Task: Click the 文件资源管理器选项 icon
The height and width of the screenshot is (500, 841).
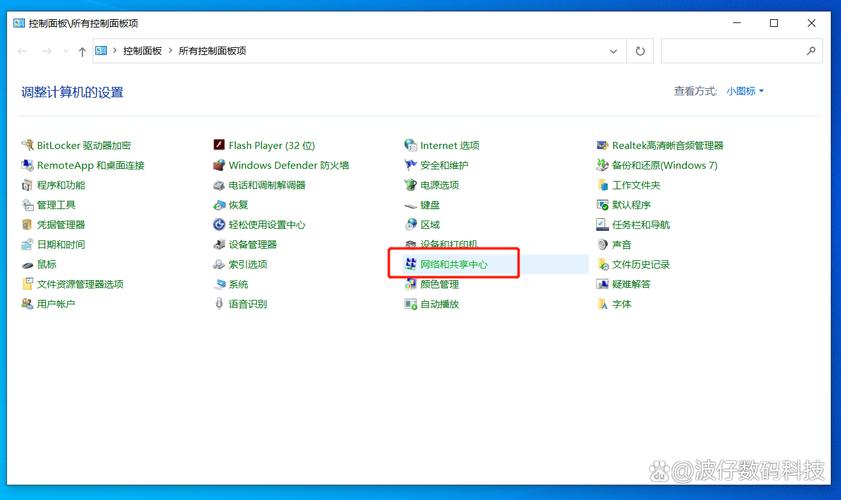Action: 27,284
